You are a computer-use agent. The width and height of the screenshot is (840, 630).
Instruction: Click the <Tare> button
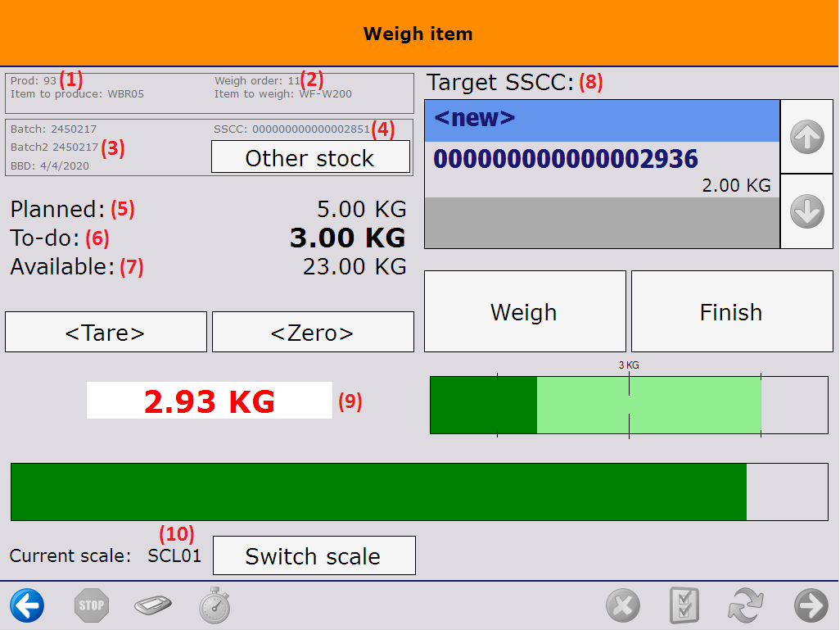pos(106,332)
